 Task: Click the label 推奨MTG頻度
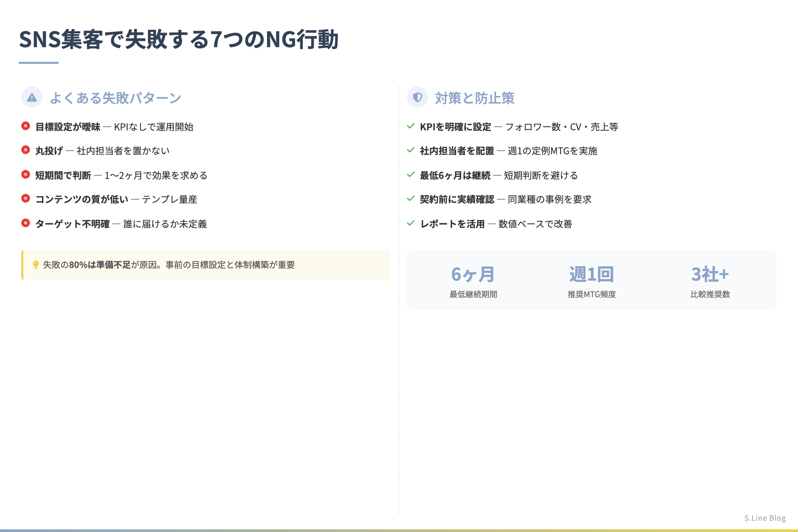click(592, 294)
